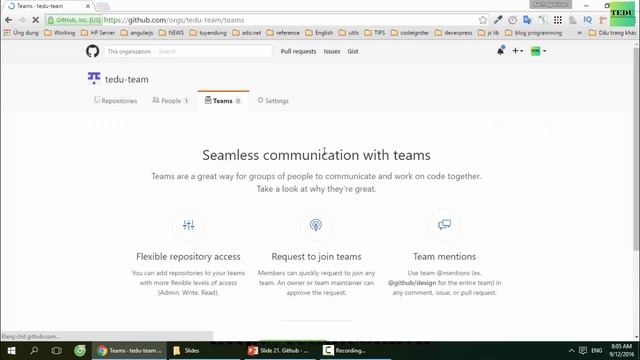Switch to PowerPoint Slide 21 taskbar item
This screenshot has height=360, width=640.
click(280, 351)
